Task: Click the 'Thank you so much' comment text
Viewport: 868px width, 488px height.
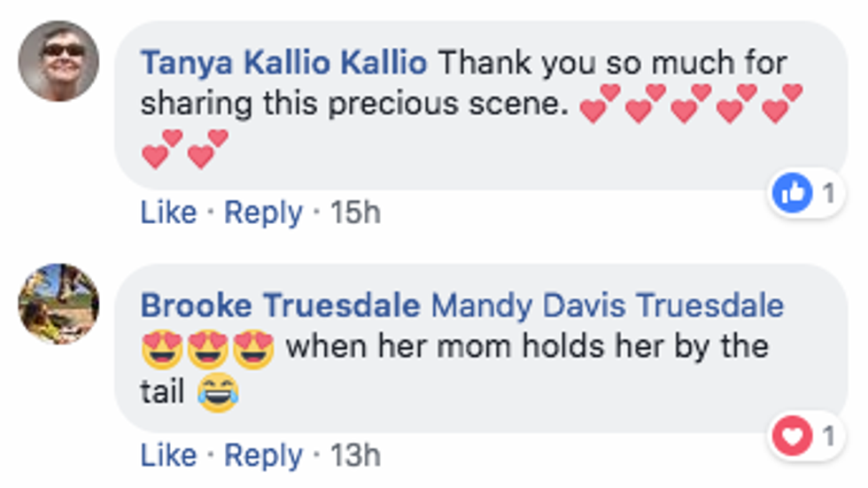Action: [611, 63]
